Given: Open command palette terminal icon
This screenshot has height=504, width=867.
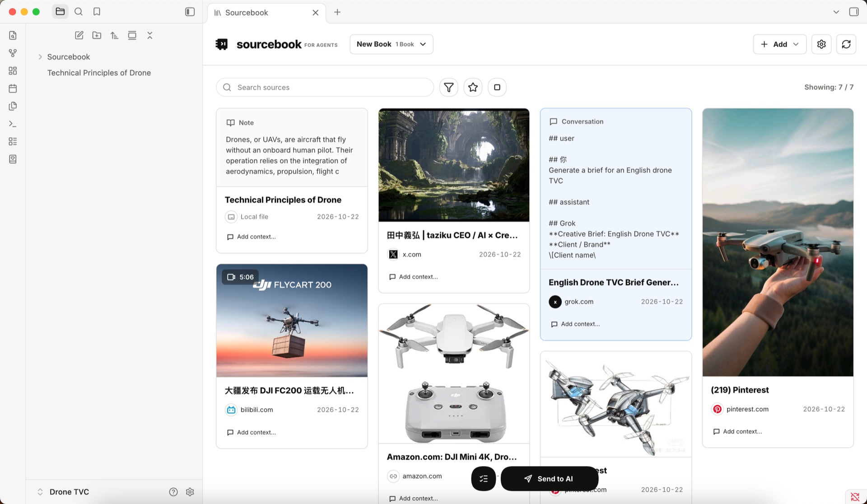Looking at the screenshot, I should coord(13,124).
